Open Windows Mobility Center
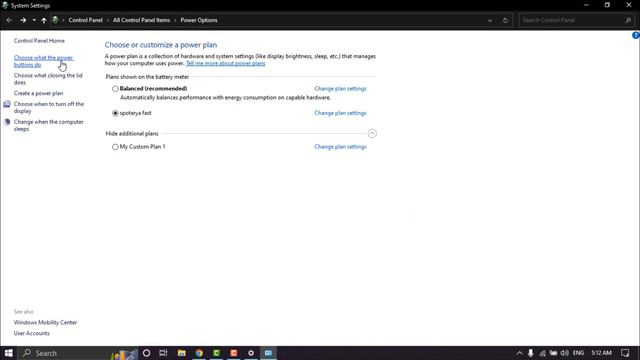The height and width of the screenshot is (360, 640). pos(45,322)
